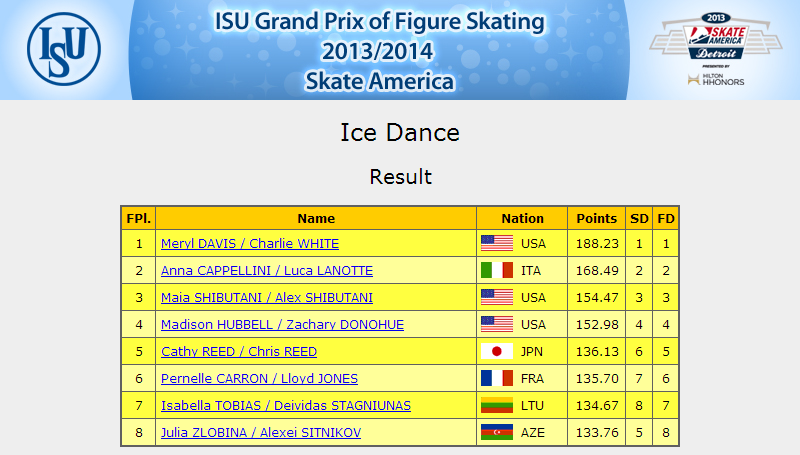Open Maia SHIBUTANI / Alex SHIBUTANI link
The height and width of the screenshot is (455, 800).
267,298
